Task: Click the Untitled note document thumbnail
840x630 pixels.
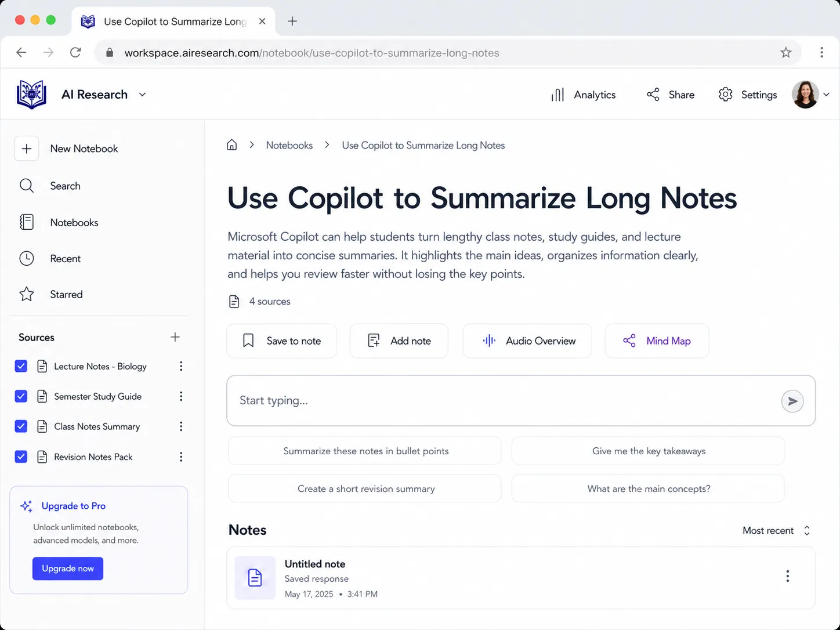Action: click(255, 578)
